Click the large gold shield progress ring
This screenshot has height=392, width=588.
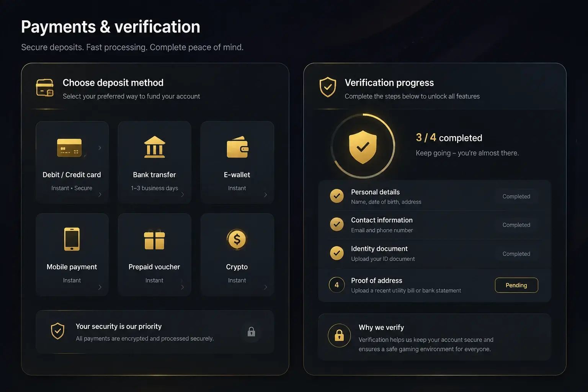point(363,146)
